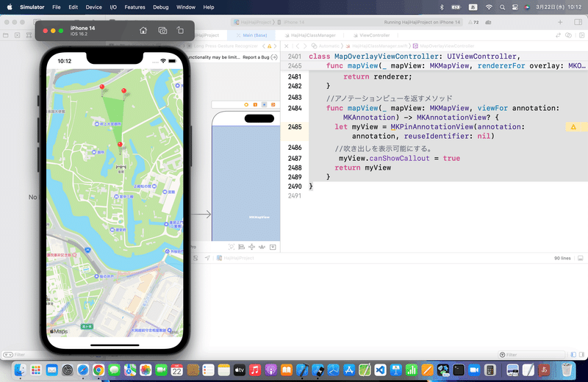588x382 pixels.
Task: Tap the lowest red pin on the map
Action: point(120,145)
